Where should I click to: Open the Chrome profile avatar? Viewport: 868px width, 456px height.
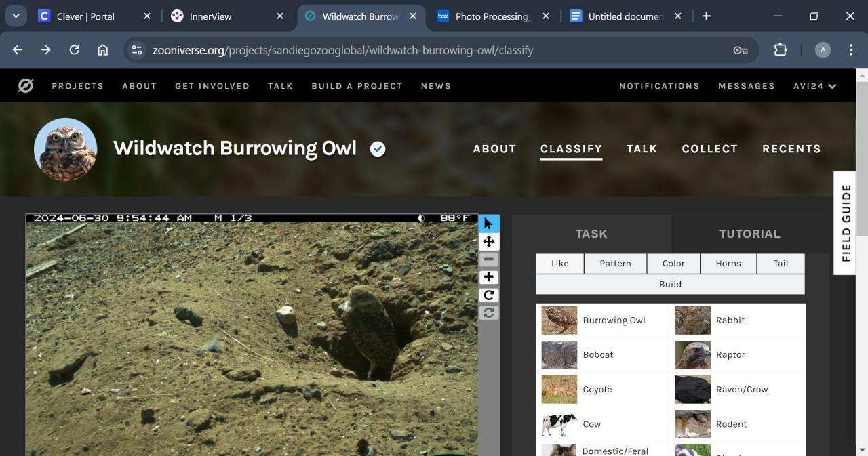[823, 50]
